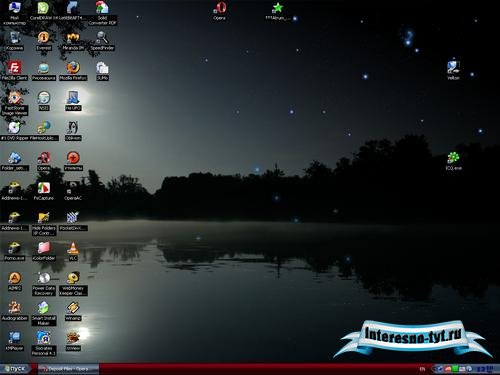
Task: Click the EN language indicator in tray
Action: click(x=422, y=369)
